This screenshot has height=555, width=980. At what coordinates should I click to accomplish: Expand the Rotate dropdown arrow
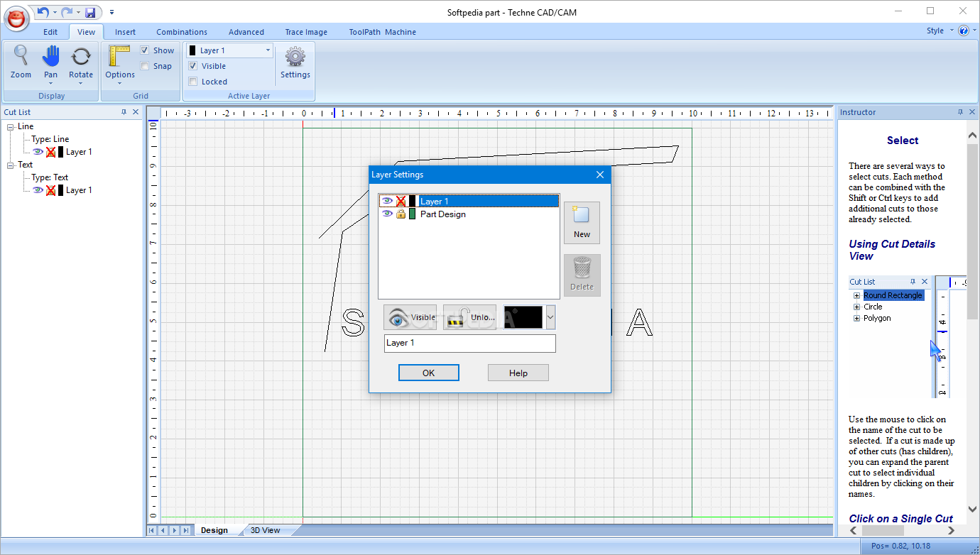[81, 83]
